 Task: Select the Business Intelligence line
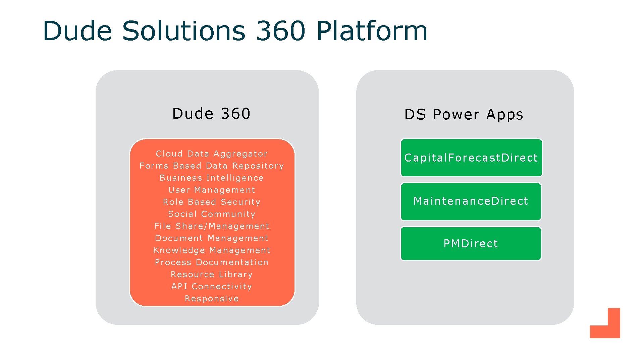coord(212,178)
